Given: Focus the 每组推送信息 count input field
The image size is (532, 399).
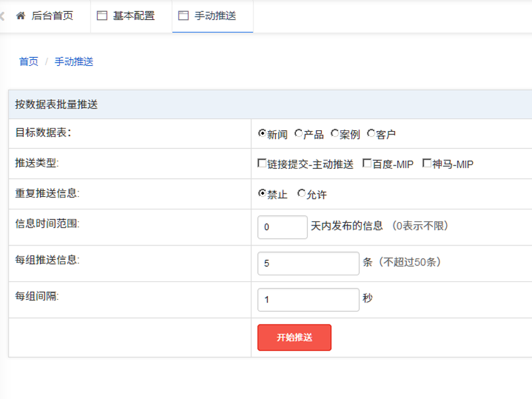Looking at the screenshot, I should tap(309, 263).
